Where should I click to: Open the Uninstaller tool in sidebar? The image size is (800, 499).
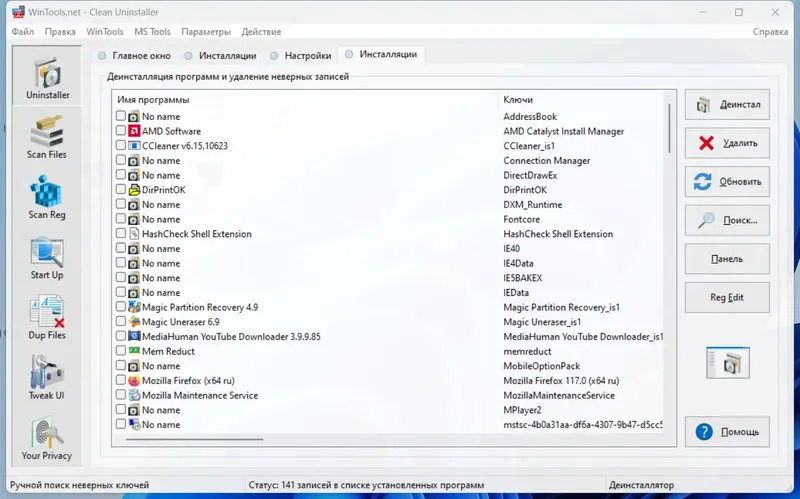(x=47, y=76)
